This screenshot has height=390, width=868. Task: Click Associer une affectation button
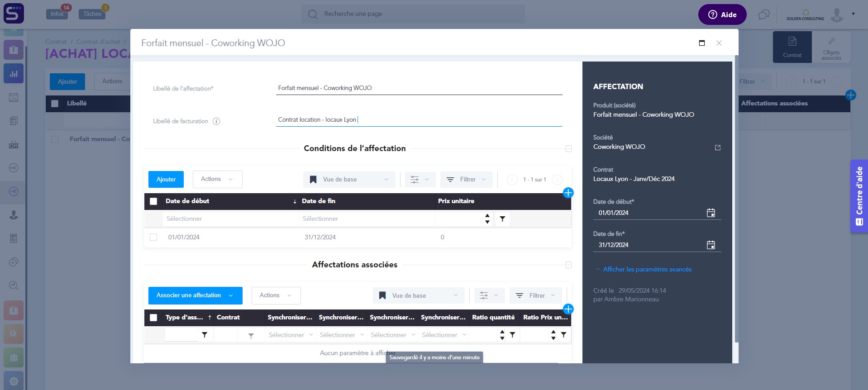tap(196, 295)
